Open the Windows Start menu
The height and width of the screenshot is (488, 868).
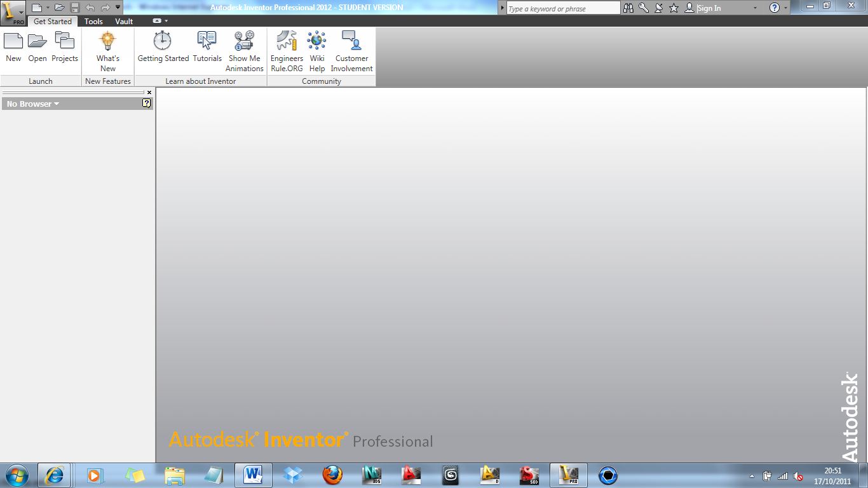point(16,475)
